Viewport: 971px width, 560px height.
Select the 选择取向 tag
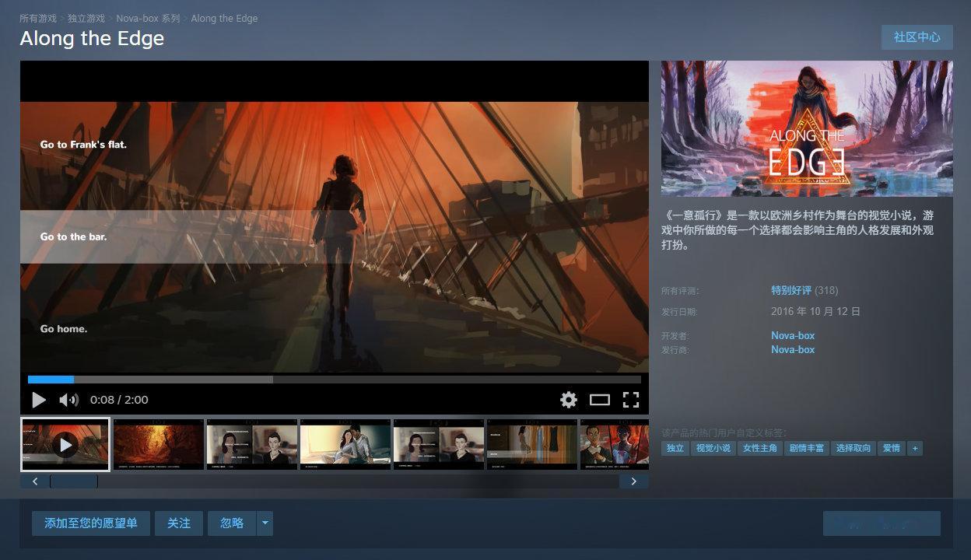tap(853, 448)
